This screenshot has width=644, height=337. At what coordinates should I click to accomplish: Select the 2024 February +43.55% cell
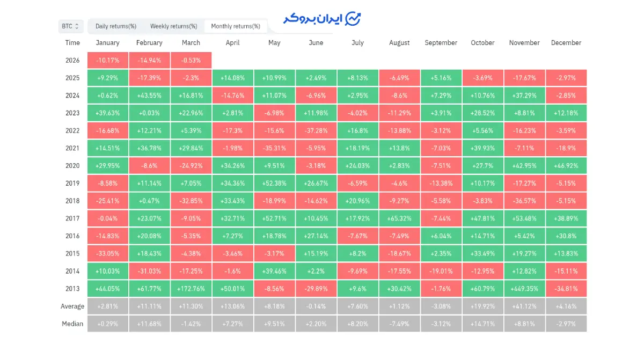coord(149,96)
